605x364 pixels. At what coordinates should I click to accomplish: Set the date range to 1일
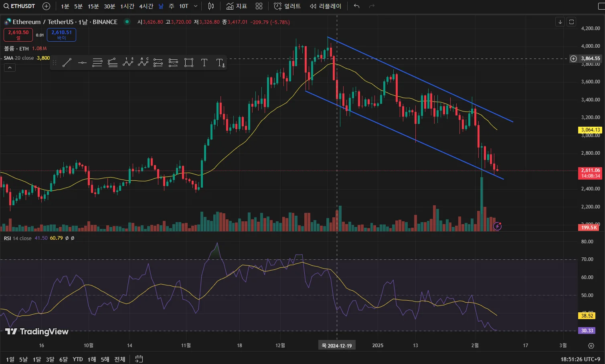coord(10,359)
